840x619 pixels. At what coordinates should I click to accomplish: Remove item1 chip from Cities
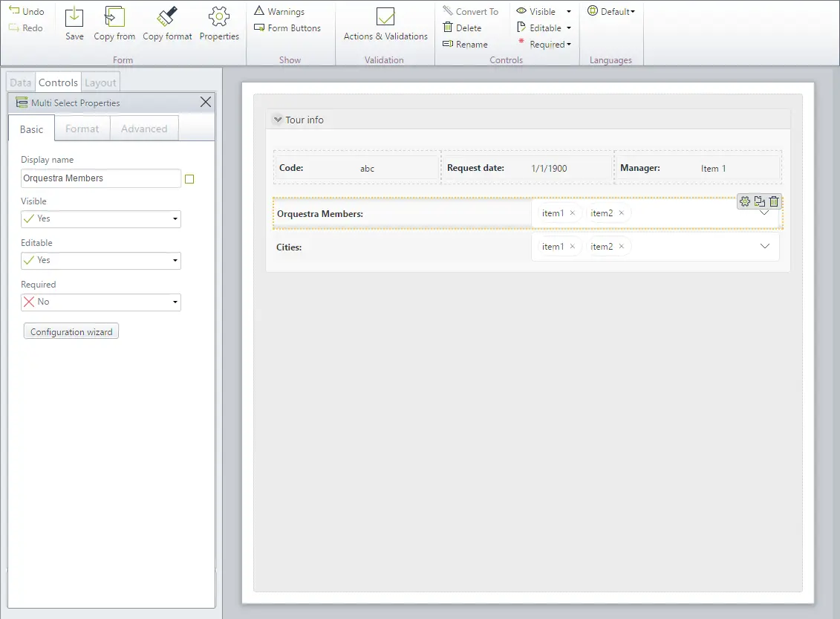(572, 247)
